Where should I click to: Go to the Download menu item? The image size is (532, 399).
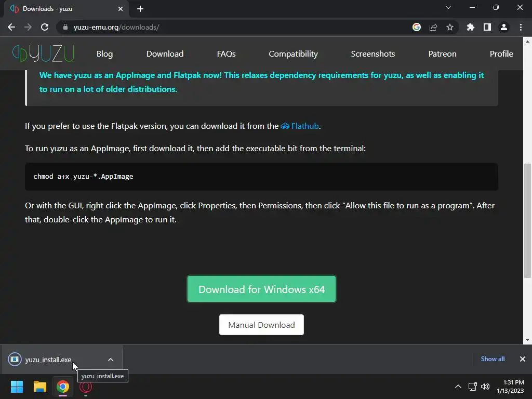click(x=165, y=54)
